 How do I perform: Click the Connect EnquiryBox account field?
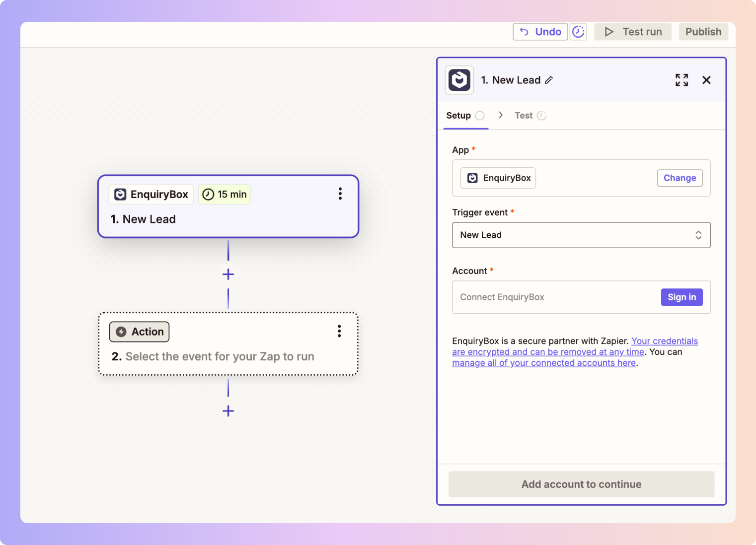pyautogui.click(x=581, y=297)
